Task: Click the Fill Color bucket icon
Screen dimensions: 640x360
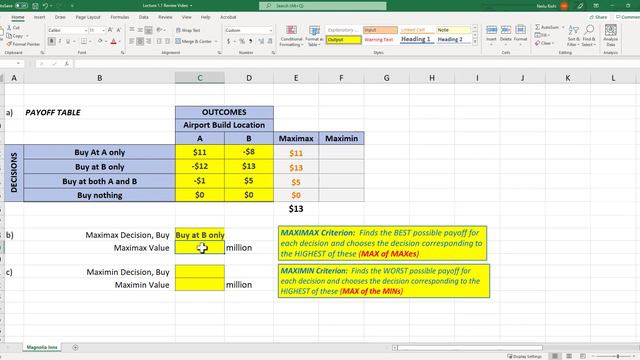Action: tap(100, 41)
